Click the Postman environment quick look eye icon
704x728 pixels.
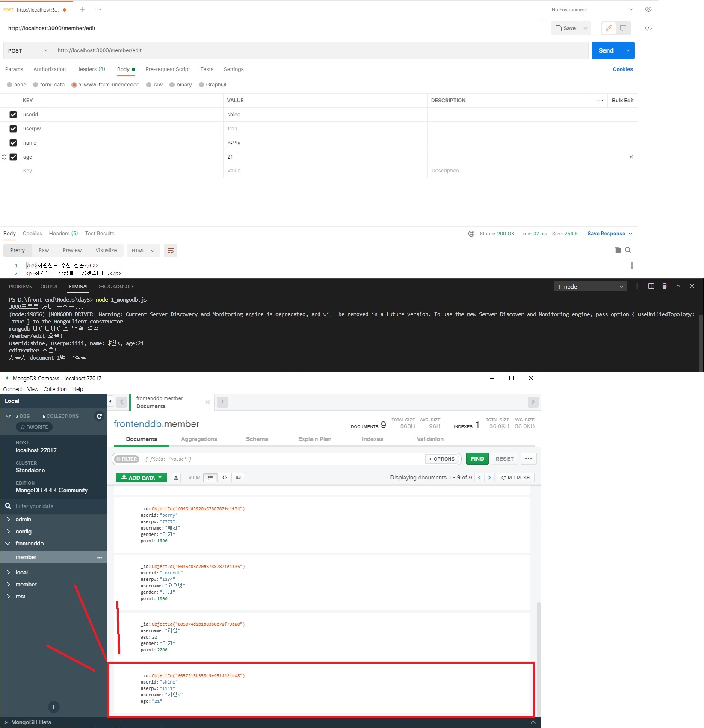tap(648, 9)
